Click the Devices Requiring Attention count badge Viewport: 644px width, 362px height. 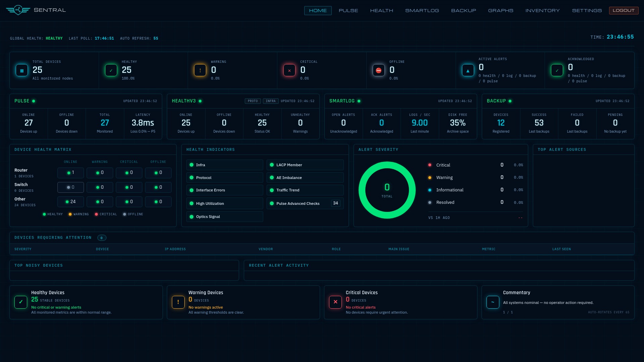pyautogui.click(x=102, y=238)
